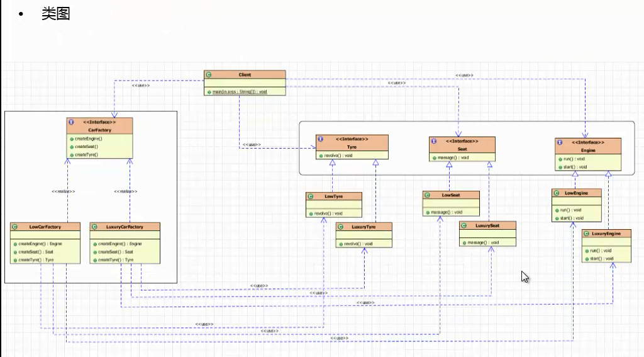Viewport: 644px width, 357px height.
Task: Click the class icon on LowTyre
Action: [310, 196]
